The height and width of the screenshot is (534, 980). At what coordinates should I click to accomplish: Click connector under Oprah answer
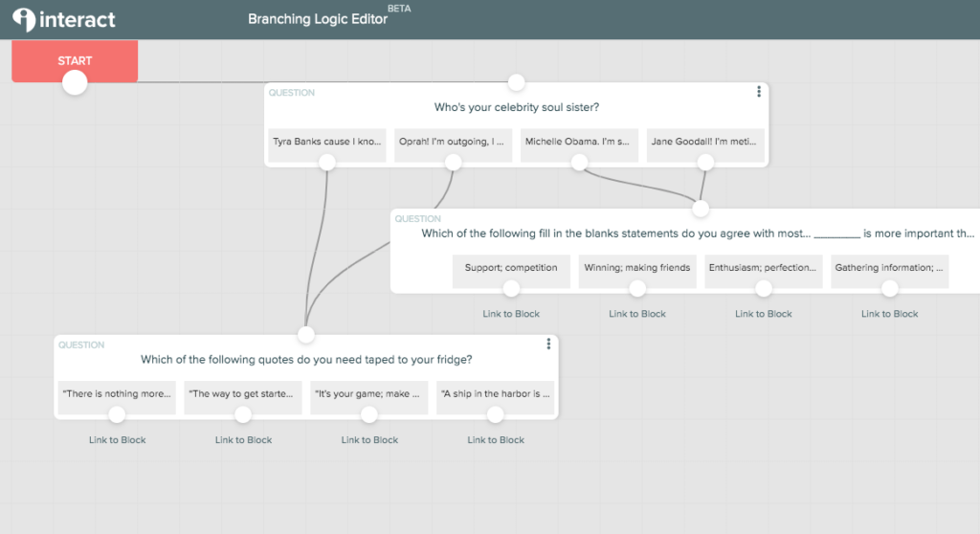point(453,163)
